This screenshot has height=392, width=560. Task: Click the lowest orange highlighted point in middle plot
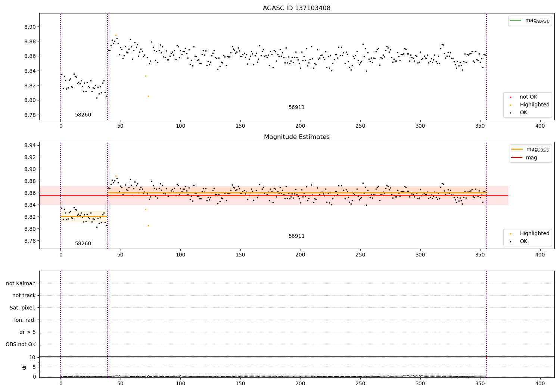pyautogui.click(x=148, y=225)
